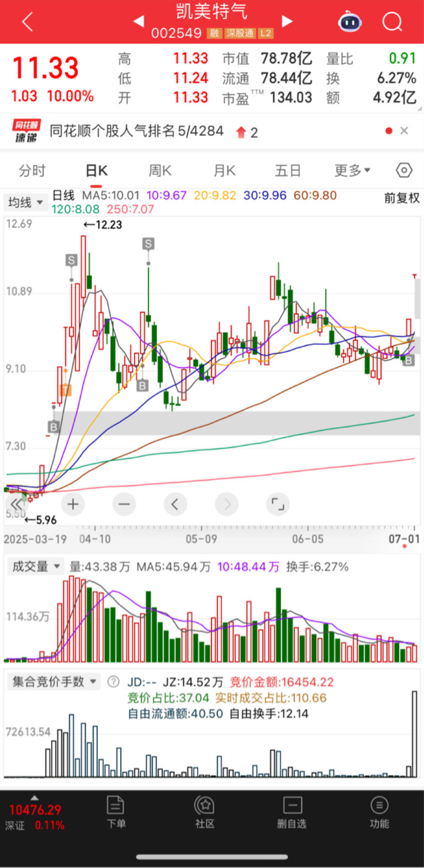Screen dimensions: 424x868
Task: Select the 五日 tab
Action: tap(288, 171)
